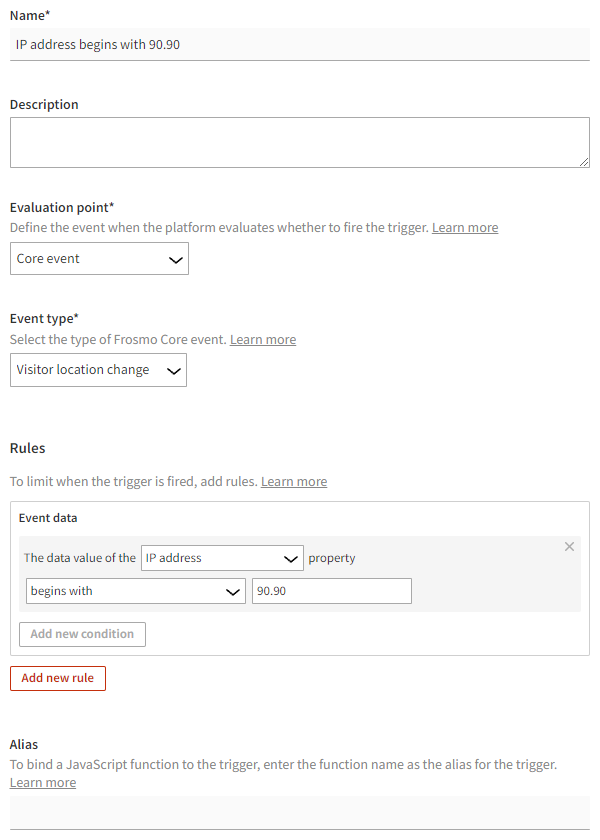Open the Learn more link for Evaluation point

(x=464, y=227)
